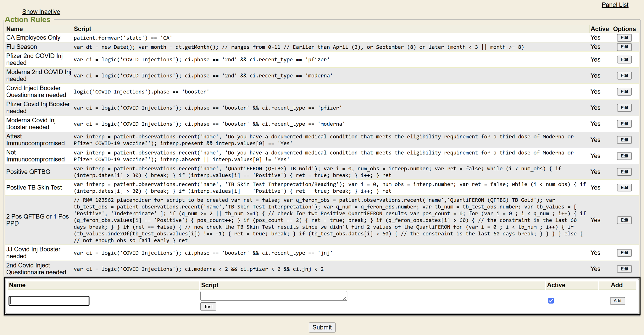Edit 2nd Covid Inject Questionnaire needed rule

[624, 269]
